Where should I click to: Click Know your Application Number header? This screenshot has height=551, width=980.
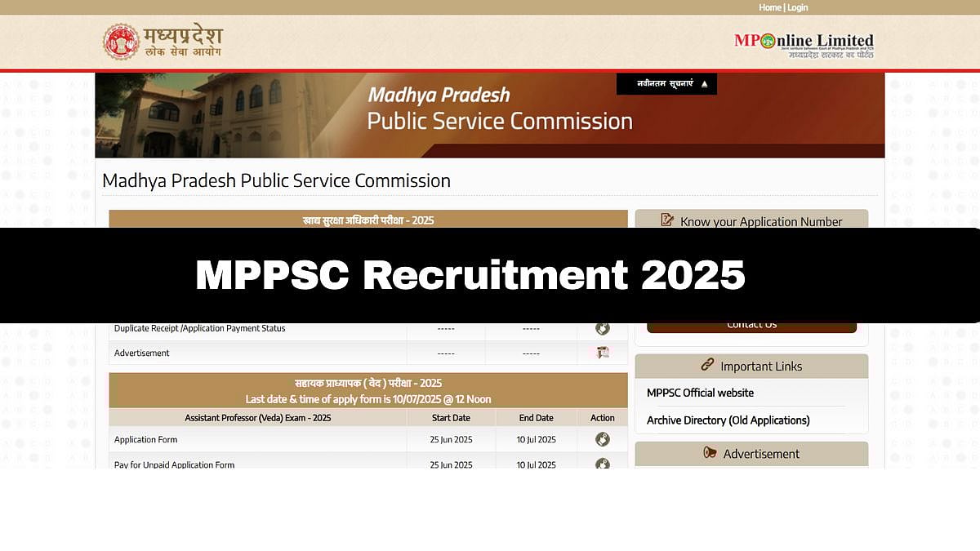pyautogui.click(x=760, y=221)
